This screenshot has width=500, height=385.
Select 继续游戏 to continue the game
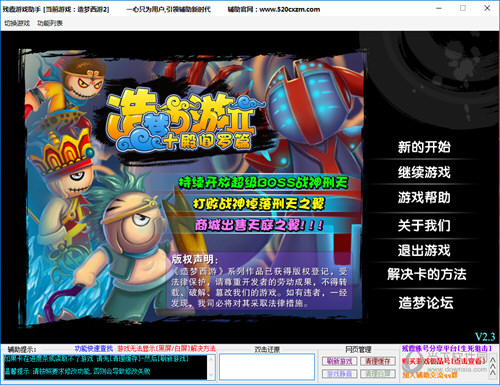point(424,172)
